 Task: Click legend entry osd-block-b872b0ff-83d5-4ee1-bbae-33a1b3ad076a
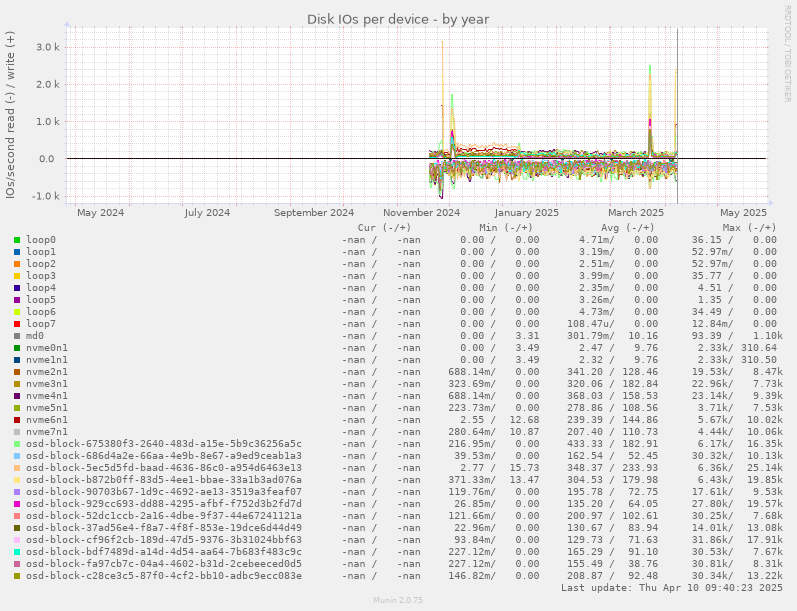(x=164, y=480)
